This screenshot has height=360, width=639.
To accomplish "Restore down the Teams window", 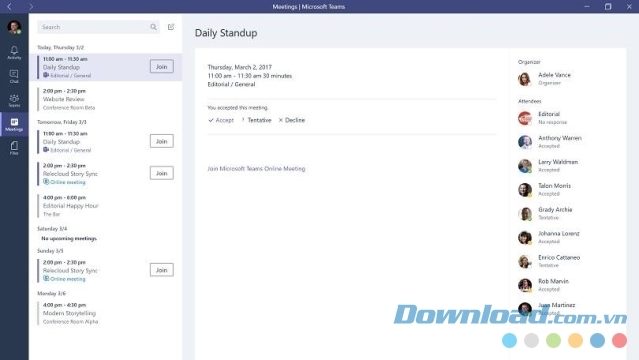I will click(608, 7).
